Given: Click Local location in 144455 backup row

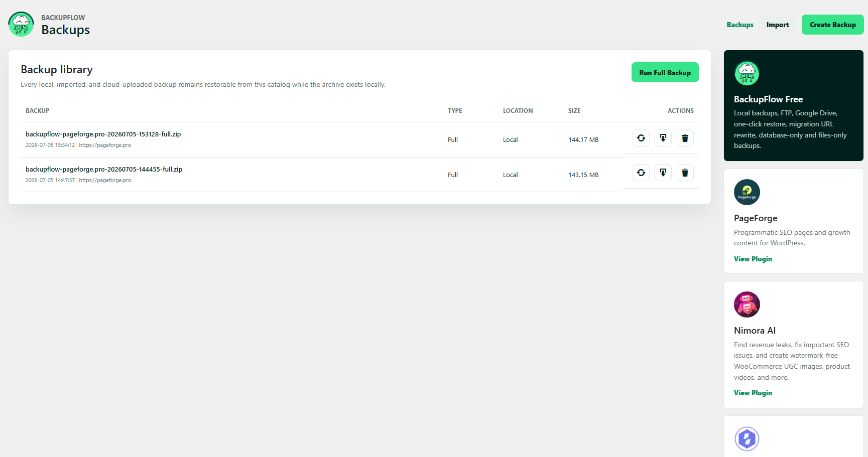Looking at the screenshot, I should point(511,175).
